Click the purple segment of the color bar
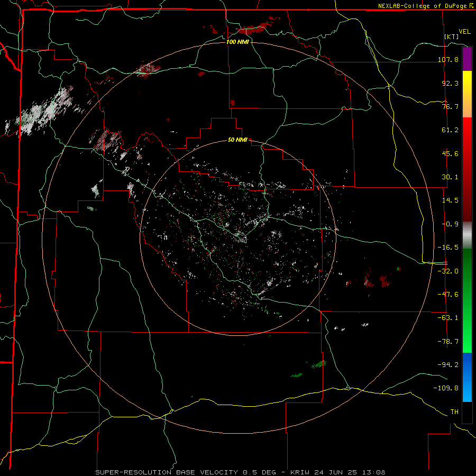This screenshot has width=476, height=476. pyautogui.click(x=467, y=59)
